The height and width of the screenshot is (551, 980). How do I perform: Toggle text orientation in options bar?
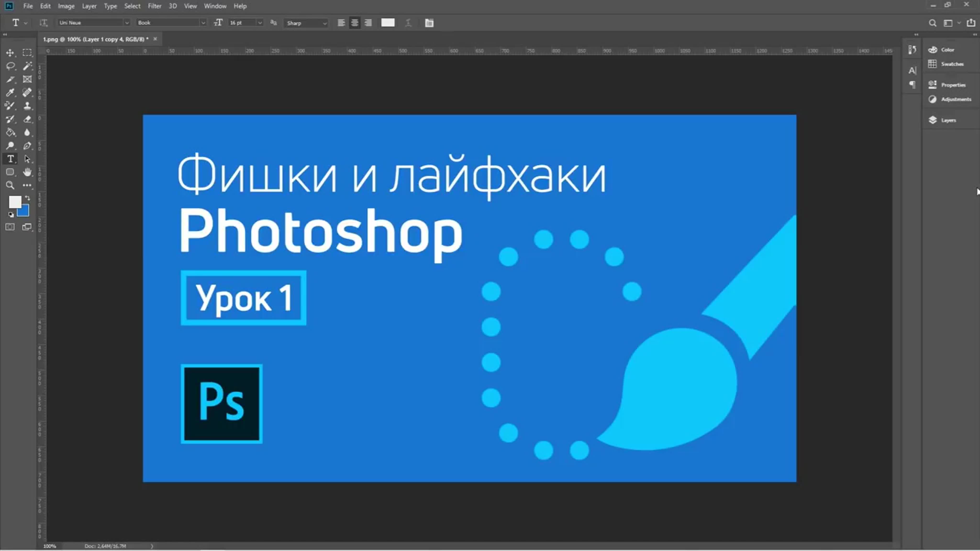click(x=43, y=23)
